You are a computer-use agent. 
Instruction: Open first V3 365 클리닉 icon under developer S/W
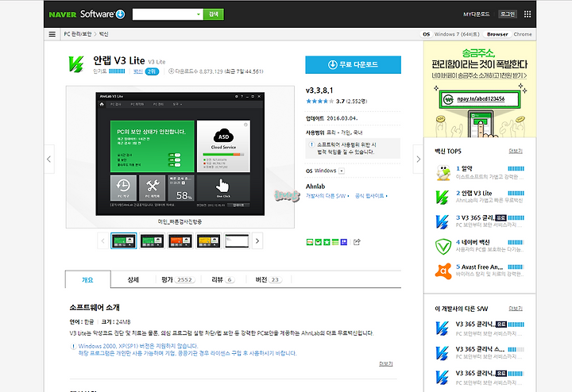pyautogui.click(x=443, y=329)
